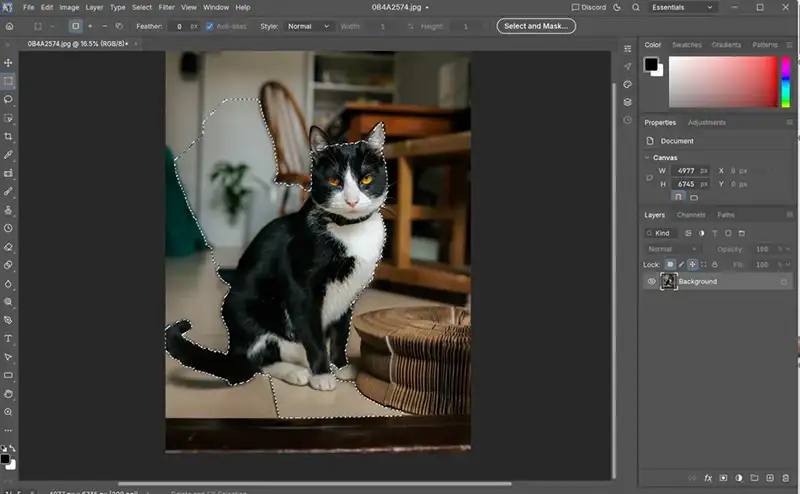Create a new layer group
This screenshot has width=800, height=494.
click(x=754, y=478)
